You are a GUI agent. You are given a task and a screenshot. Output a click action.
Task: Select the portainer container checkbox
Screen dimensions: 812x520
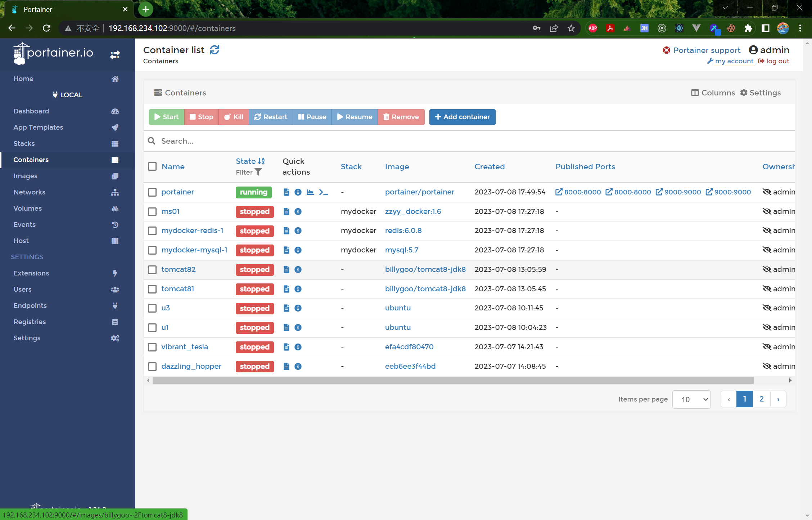click(x=152, y=192)
